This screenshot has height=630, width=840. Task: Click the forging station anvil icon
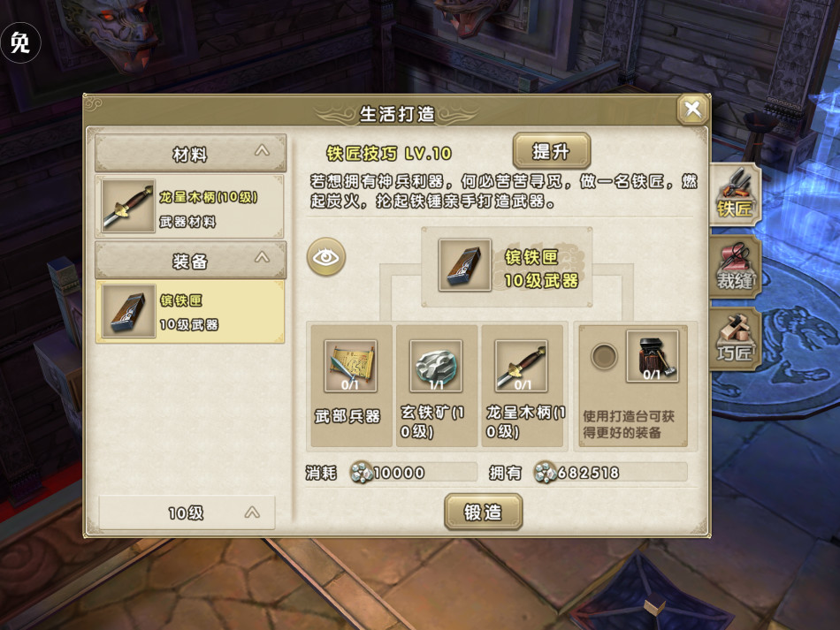point(653,356)
